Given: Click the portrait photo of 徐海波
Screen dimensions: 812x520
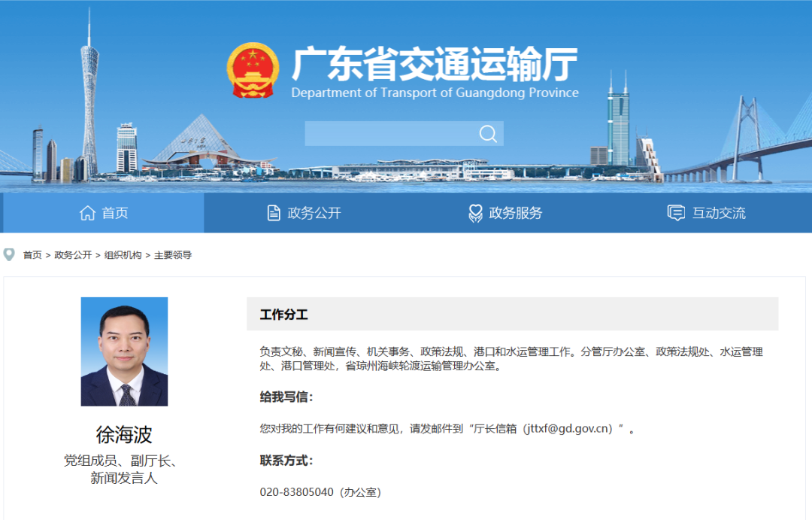Looking at the screenshot, I should click(x=124, y=351).
